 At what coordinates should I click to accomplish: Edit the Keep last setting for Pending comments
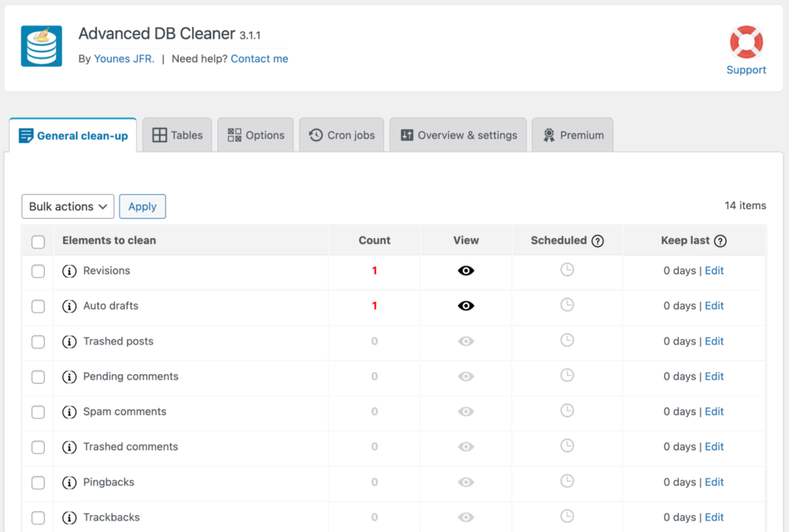[x=714, y=376]
